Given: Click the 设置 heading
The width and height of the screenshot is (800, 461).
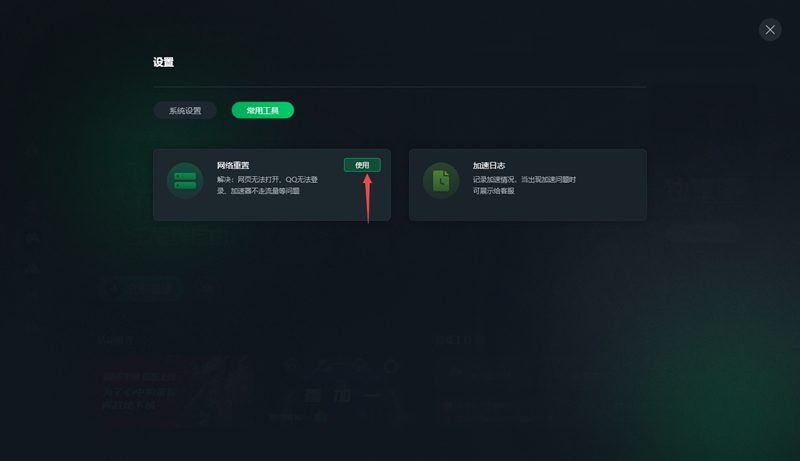Looking at the screenshot, I should pos(163,62).
